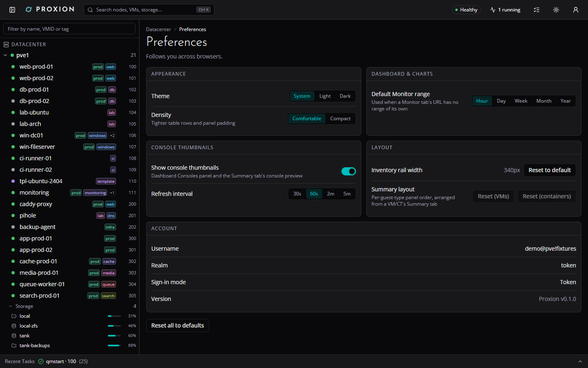Click Reset (VMs) summary layout
Image resolution: width=588 pixels, height=368 pixels.
(493, 196)
